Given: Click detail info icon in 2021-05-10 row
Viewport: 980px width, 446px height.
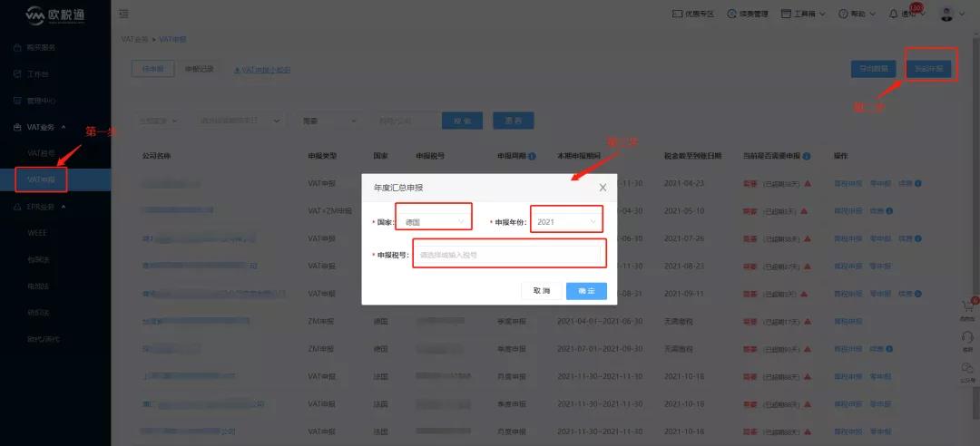Looking at the screenshot, I should [x=888, y=211].
